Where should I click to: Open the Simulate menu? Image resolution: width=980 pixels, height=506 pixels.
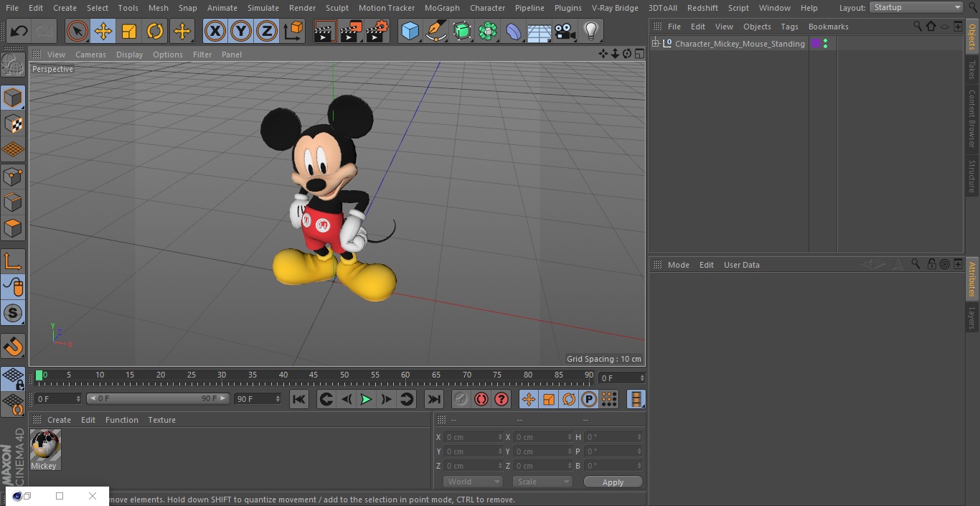(263, 8)
